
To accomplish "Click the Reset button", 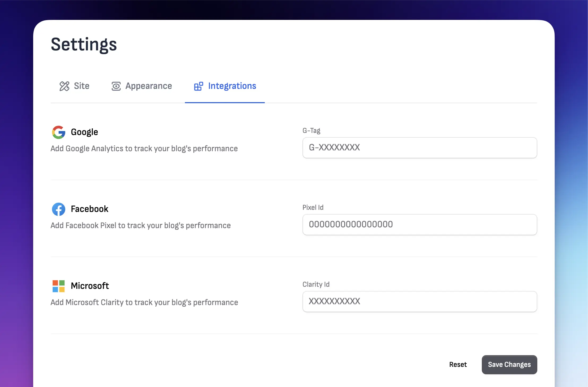I will (x=458, y=364).
